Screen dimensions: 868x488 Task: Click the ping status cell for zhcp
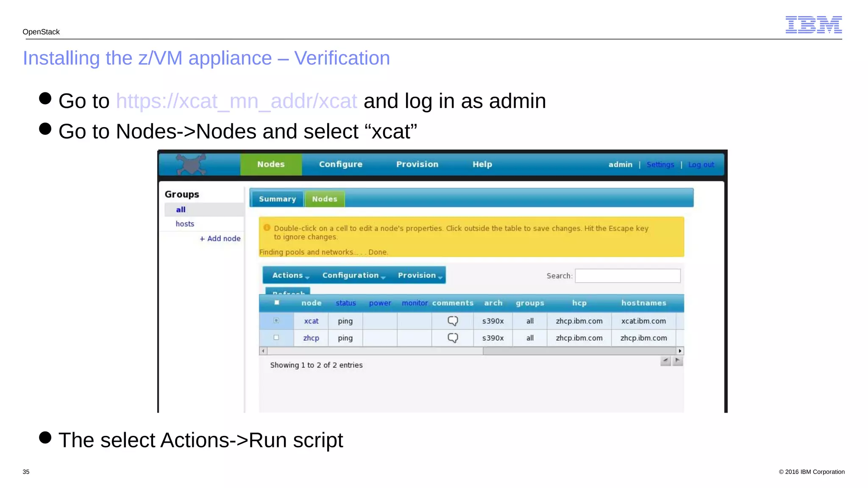[345, 338]
